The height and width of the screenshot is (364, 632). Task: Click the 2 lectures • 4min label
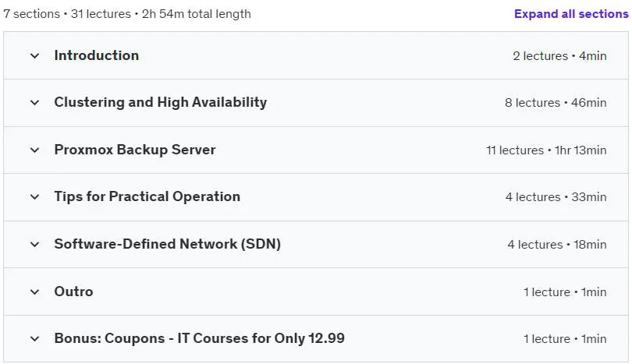coord(560,56)
